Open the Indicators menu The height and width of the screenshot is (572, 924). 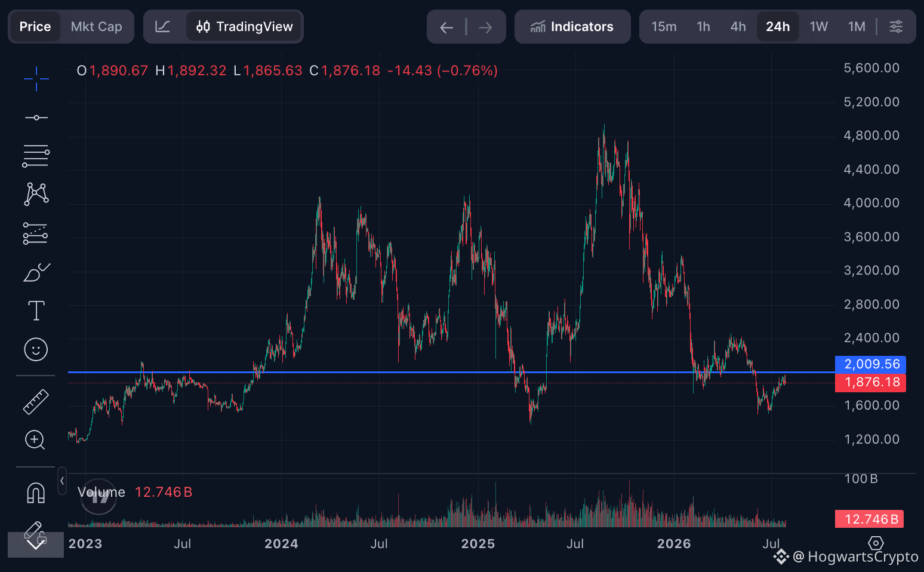[x=572, y=26]
